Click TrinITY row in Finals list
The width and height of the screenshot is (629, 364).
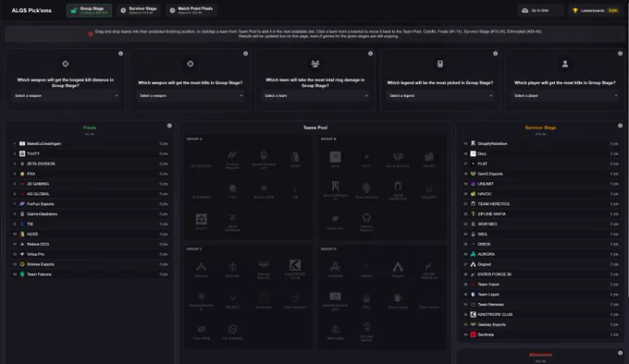(x=91, y=153)
